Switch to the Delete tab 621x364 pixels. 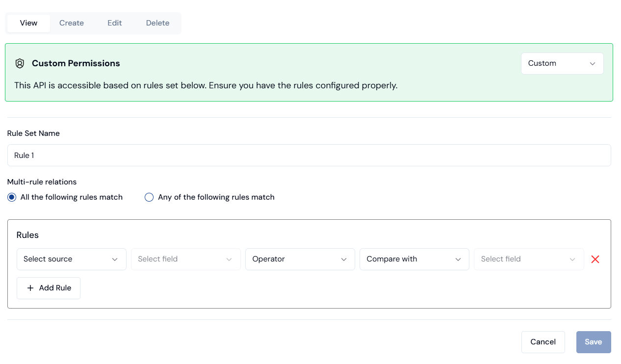(157, 23)
